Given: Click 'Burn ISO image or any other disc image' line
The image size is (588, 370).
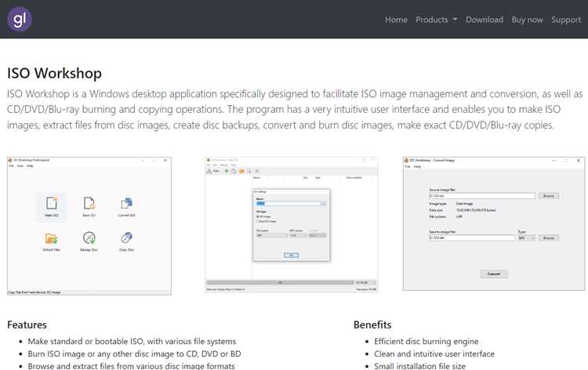Looking at the screenshot, I should pyautogui.click(x=134, y=354).
